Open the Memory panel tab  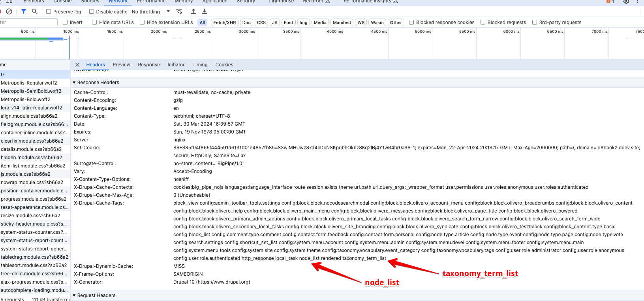coord(184,2)
